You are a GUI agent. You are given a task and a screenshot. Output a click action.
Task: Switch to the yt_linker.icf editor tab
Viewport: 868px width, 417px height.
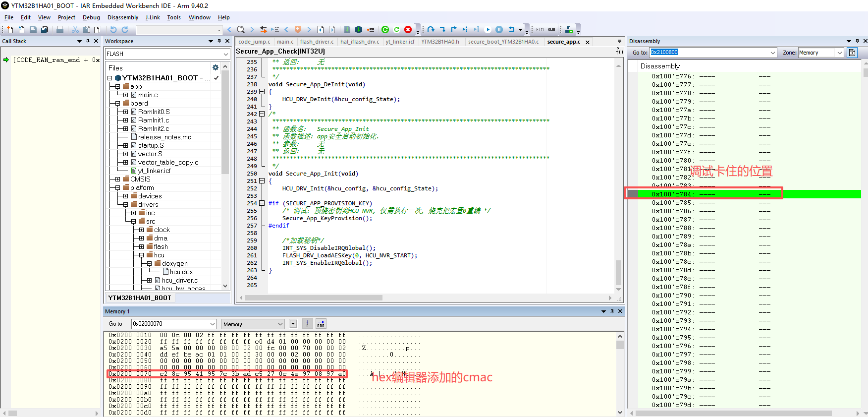400,42
